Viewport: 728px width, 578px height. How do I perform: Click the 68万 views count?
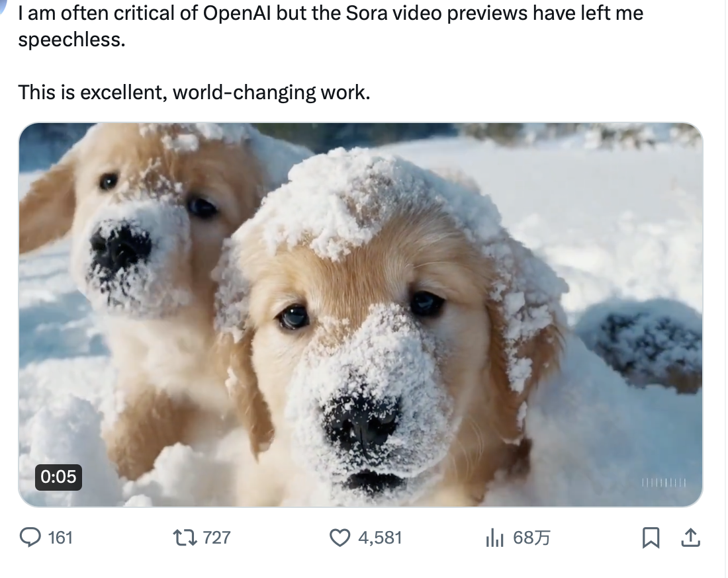(x=531, y=538)
